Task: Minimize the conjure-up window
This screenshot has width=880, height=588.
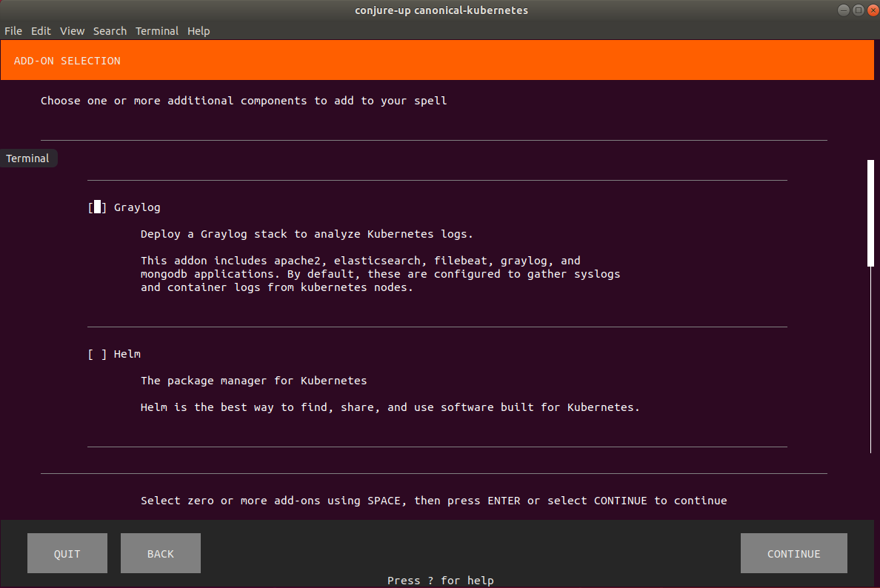Action: tap(843, 10)
